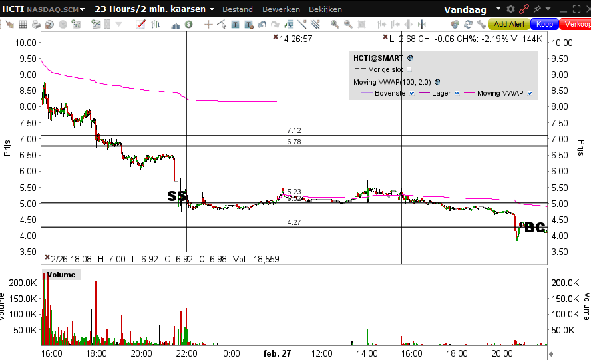The image size is (591, 364).
Task: Click the print chart icon
Action: [36, 25]
